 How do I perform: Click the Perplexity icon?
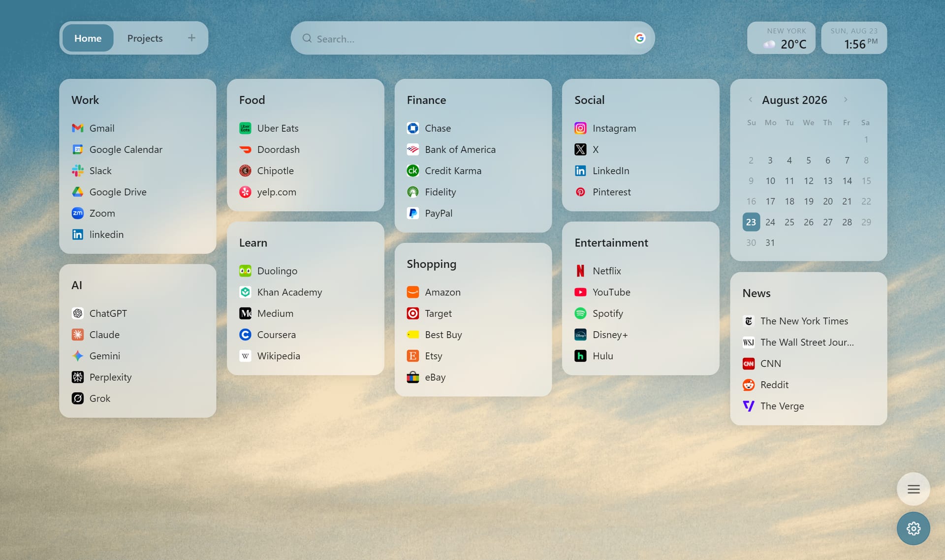tap(78, 377)
